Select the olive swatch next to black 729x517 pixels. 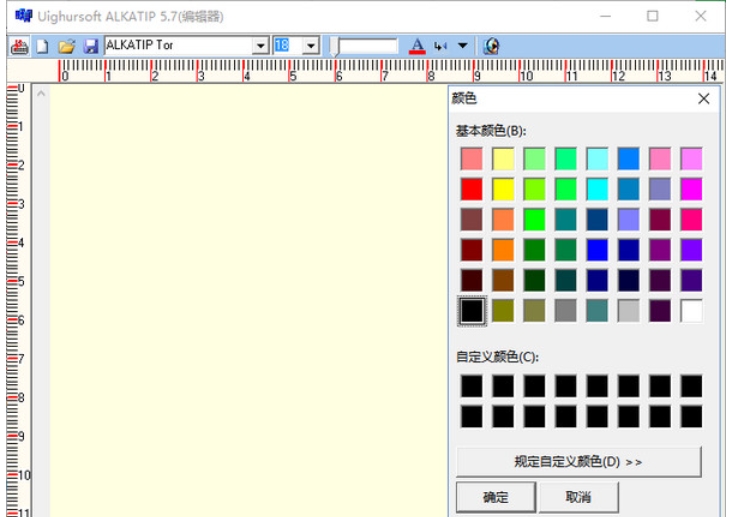[x=503, y=311]
